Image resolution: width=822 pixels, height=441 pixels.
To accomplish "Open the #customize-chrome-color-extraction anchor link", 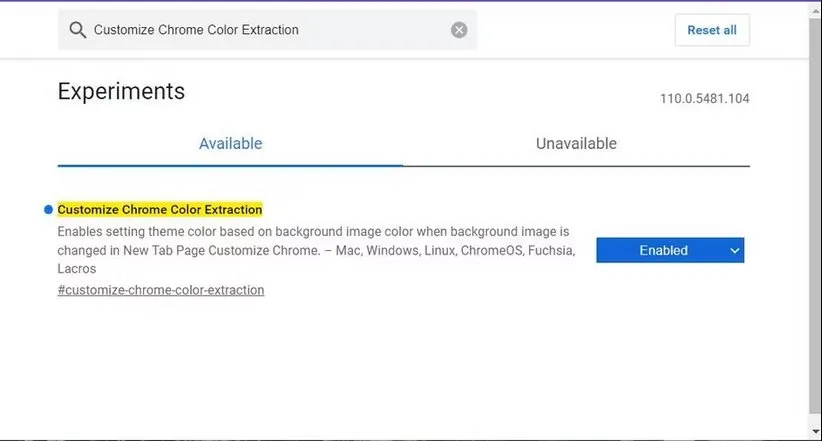I will point(161,290).
